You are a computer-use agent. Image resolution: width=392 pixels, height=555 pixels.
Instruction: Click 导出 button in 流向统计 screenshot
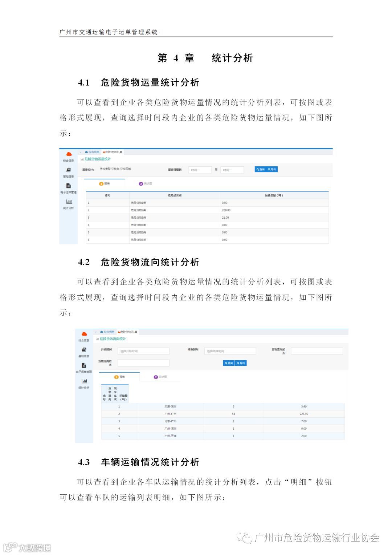241,363
